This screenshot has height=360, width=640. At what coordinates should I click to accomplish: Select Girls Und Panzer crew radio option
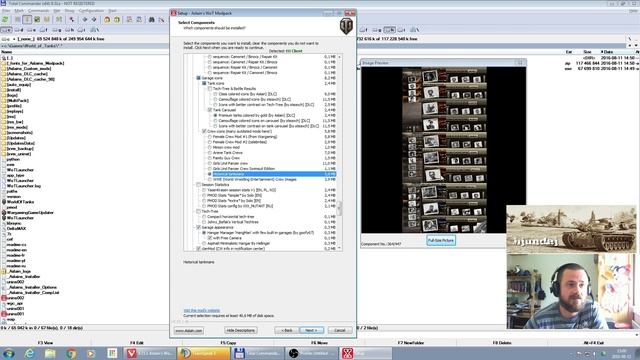pos(210,163)
